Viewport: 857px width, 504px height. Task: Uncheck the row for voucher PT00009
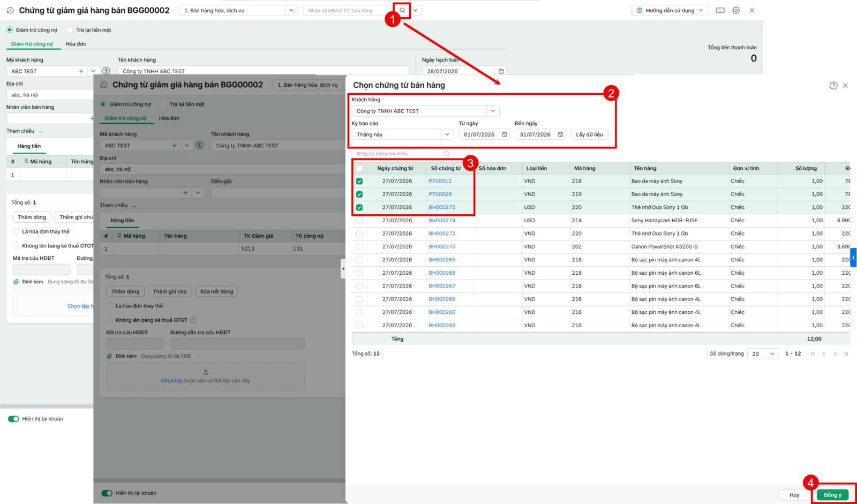click(x=359, y=194)
